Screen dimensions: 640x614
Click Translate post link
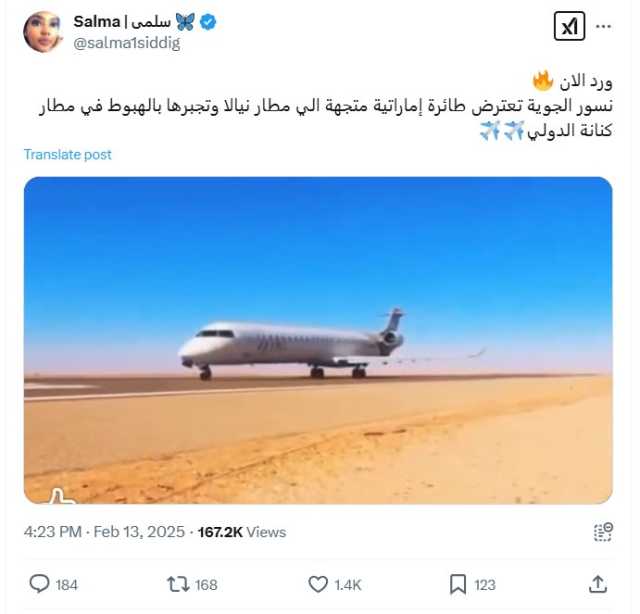tap(67, 155)
